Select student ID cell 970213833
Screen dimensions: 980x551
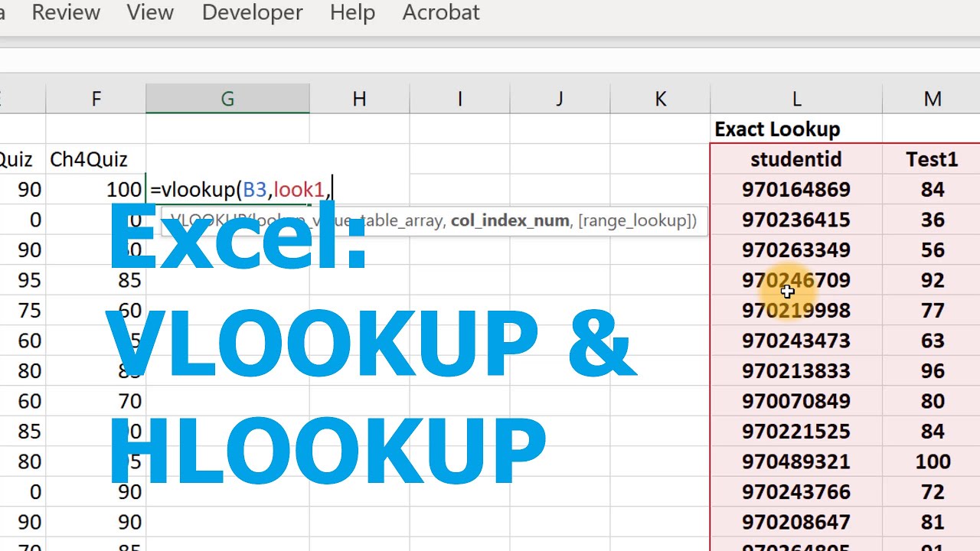coord(796,370)
